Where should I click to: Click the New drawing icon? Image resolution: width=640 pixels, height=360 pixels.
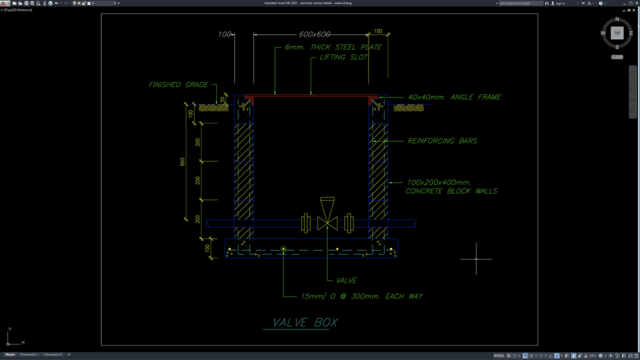tap(14, 3)
